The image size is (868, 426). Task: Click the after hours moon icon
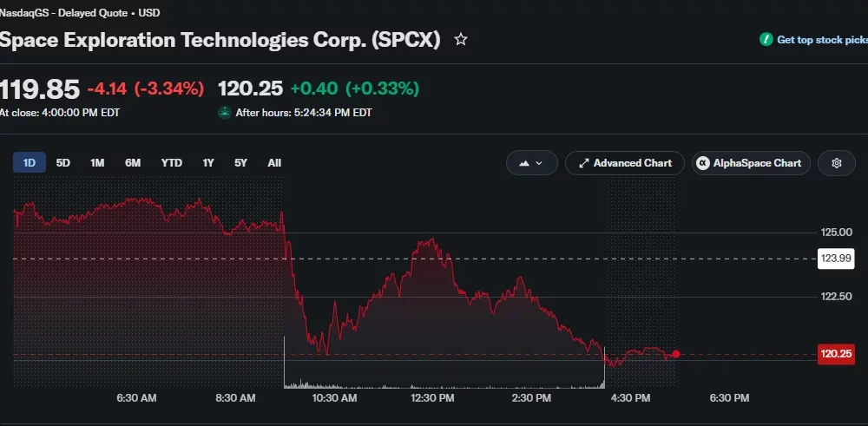coord(224,112)
